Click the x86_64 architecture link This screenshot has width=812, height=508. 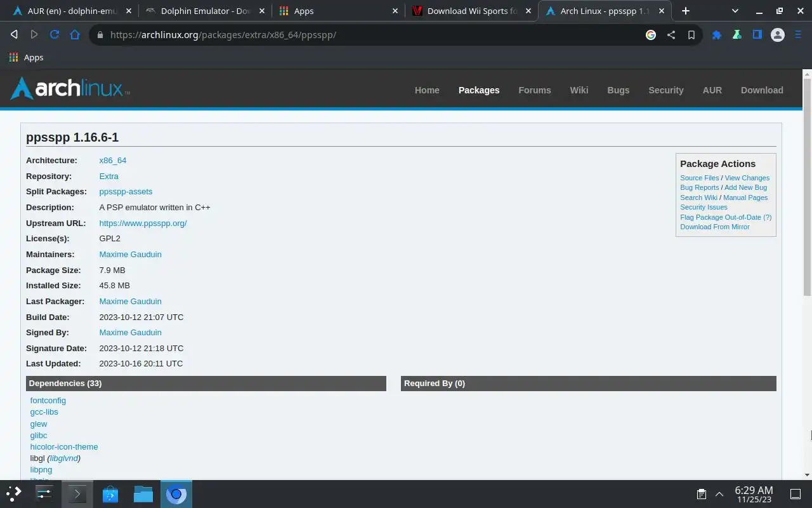113,161
